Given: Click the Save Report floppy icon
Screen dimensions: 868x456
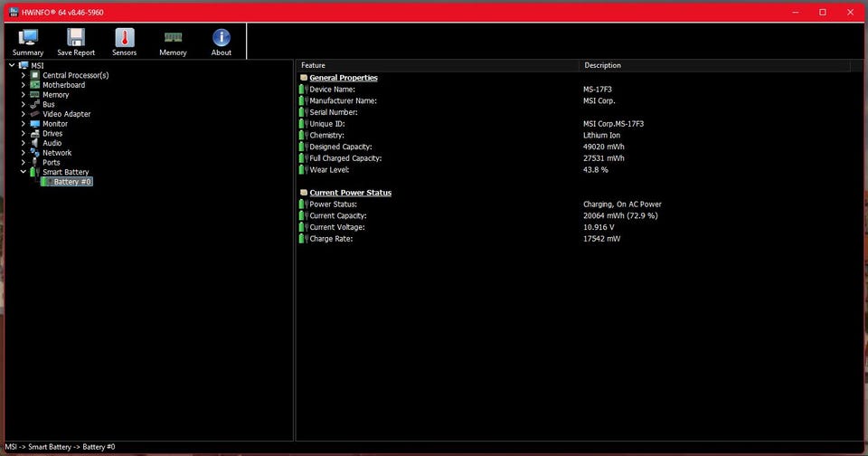Looking at the screenshot, I should (76, 38).
